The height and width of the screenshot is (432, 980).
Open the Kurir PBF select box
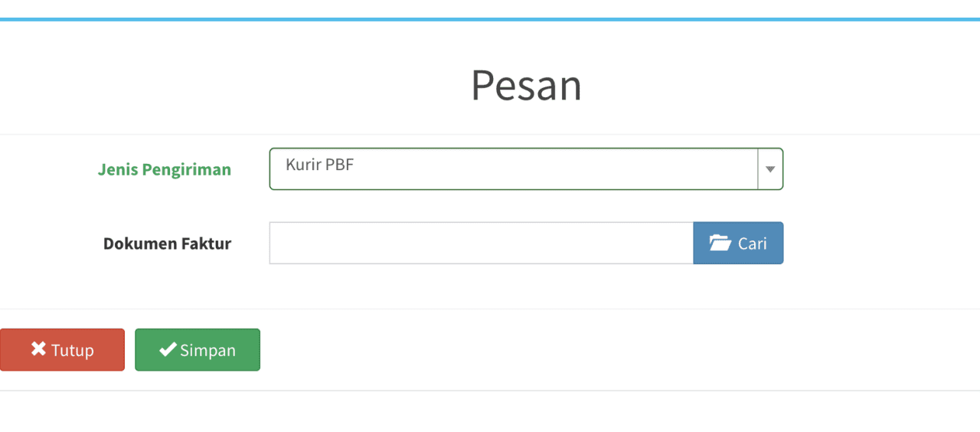(x=526, y=169)
